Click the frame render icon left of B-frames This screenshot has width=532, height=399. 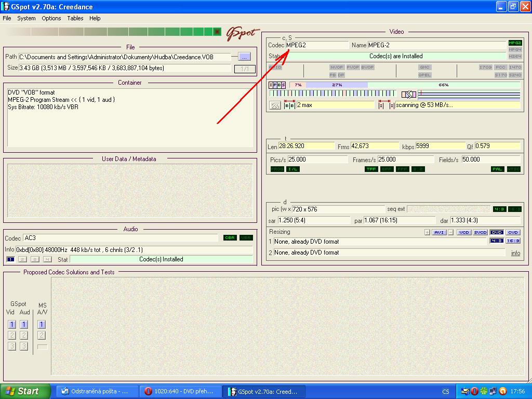[275, 105]
